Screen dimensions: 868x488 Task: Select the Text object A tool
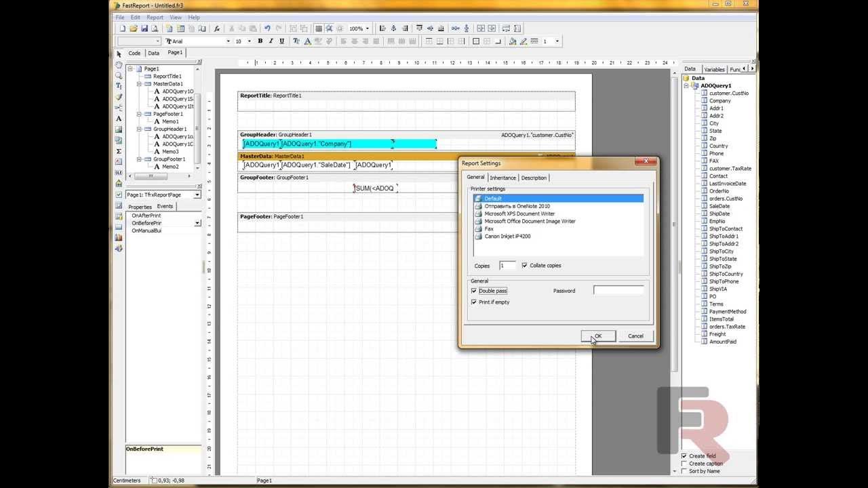point(119,119)
